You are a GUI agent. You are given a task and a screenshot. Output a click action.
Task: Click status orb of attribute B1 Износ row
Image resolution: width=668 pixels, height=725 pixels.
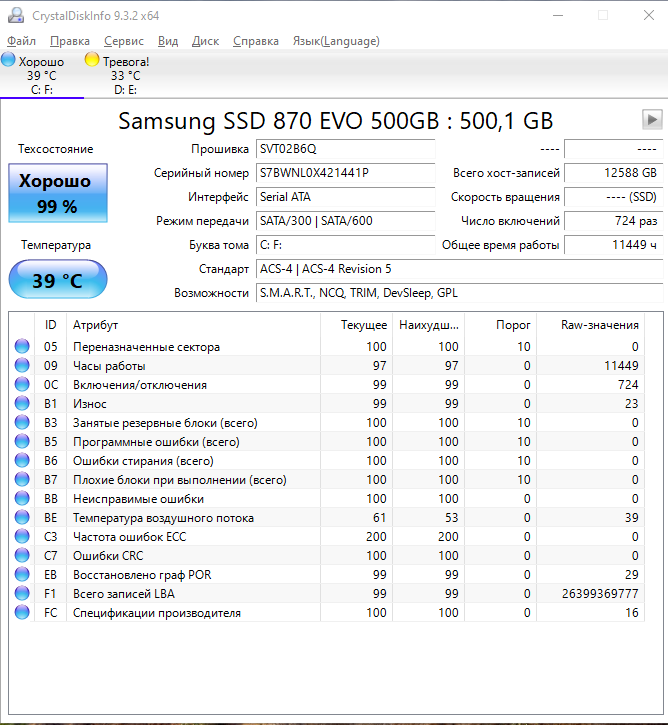[x=22, y=403]
